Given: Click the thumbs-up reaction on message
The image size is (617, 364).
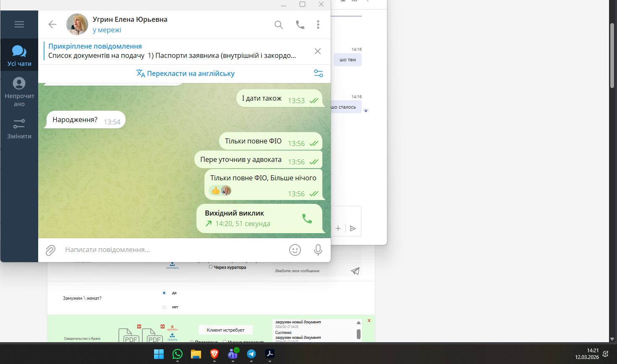Looking at the screenshot, I should click(x=216, y=191).
